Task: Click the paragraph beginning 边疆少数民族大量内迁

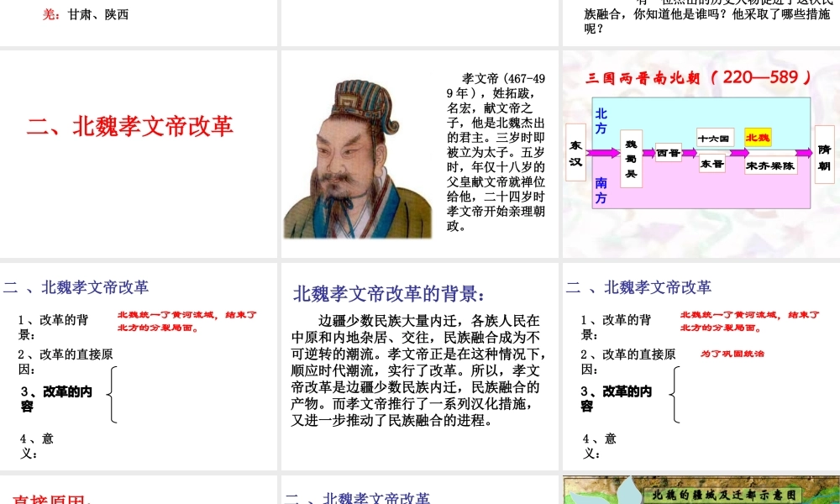Action: point(418,370)
